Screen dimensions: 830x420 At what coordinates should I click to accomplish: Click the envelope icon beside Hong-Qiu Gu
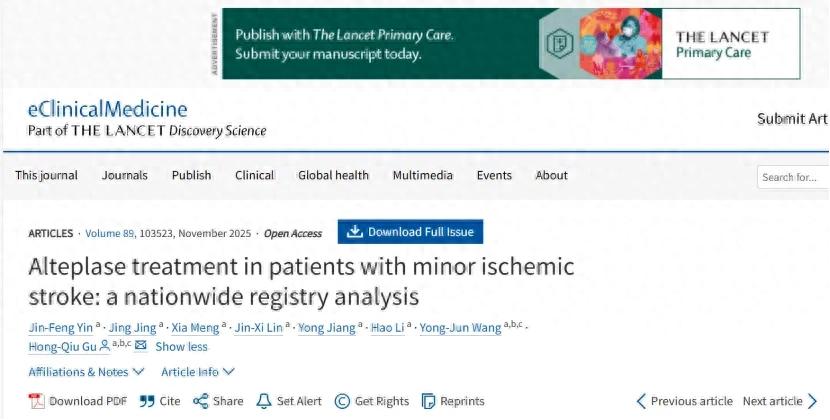click(141, 346)
